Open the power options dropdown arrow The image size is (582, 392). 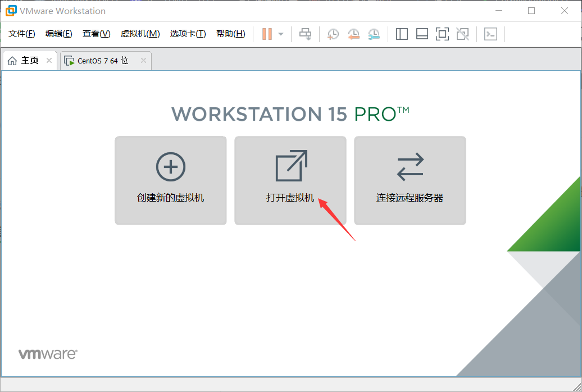[281, 34]
